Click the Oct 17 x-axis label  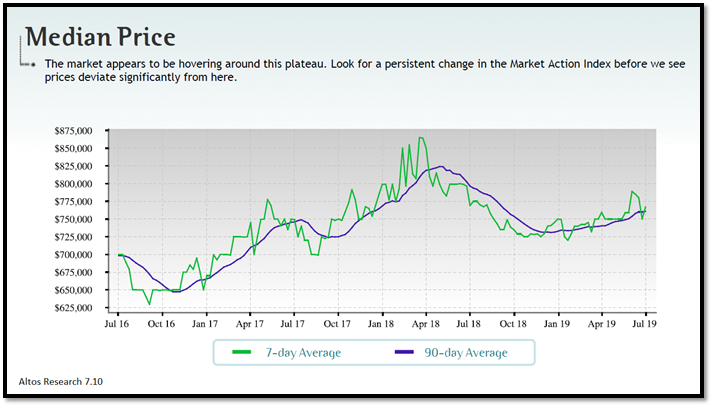point(337,324)
